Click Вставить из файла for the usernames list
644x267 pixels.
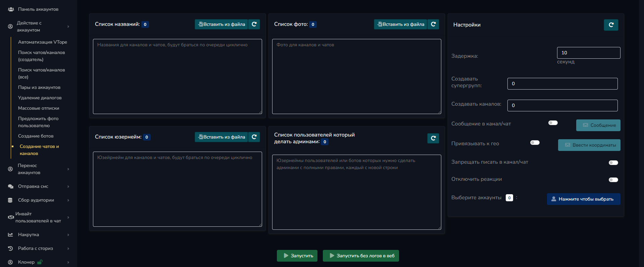tap(221, 137)
